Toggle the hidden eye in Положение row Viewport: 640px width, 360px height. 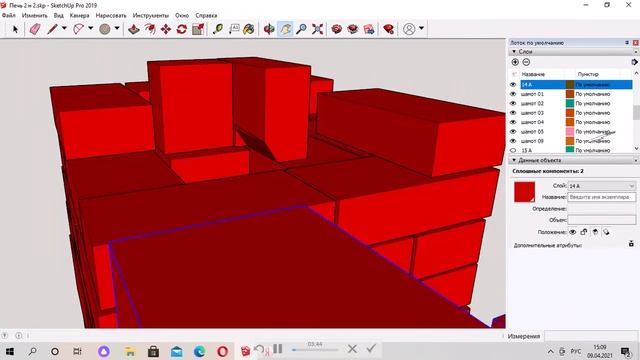[573, 232]
